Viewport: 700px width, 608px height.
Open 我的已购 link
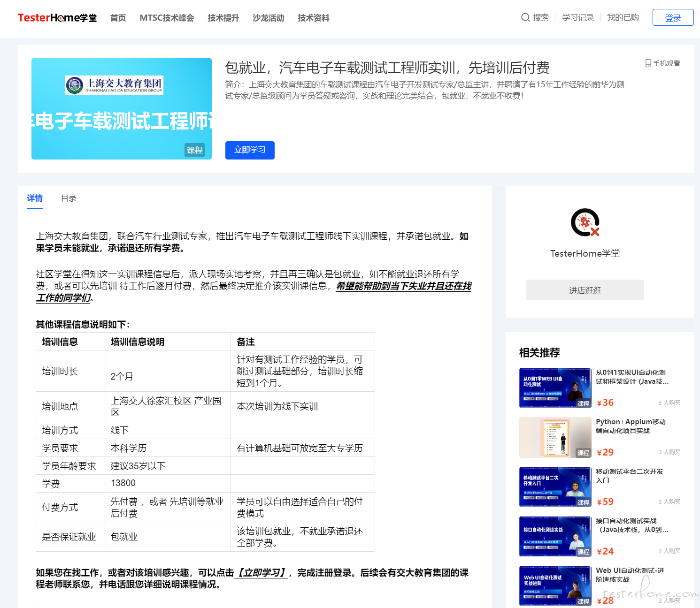tap(623, 17)
